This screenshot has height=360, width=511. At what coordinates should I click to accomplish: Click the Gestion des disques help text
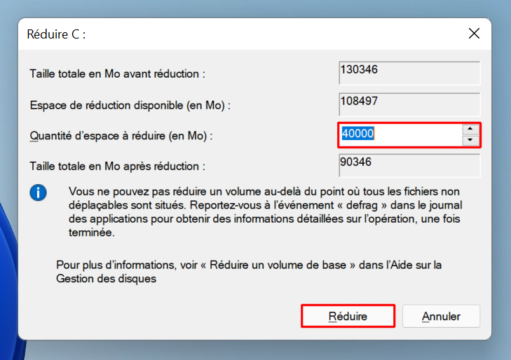[x=106, y=278]
